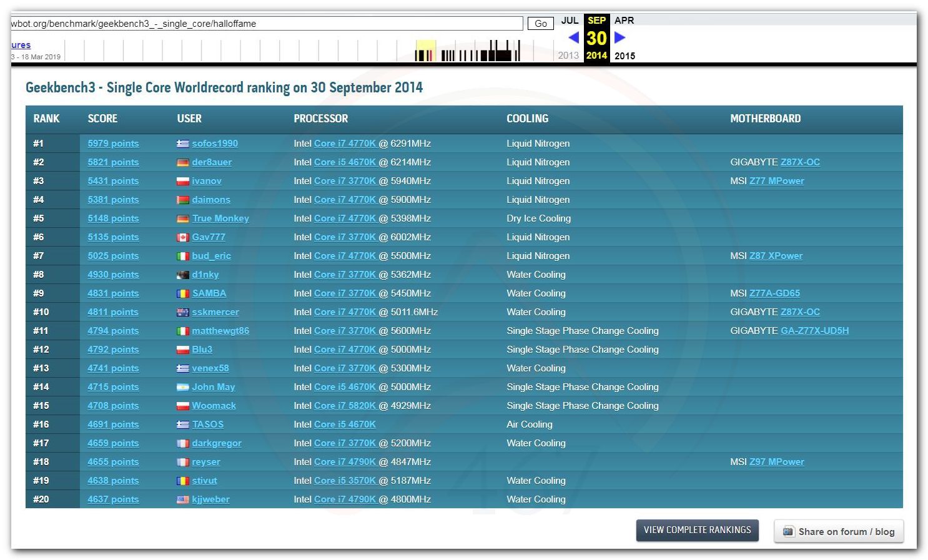Open the 5431 points score link
The width and height of the screenshot is (928, 560).
point(113,181)
